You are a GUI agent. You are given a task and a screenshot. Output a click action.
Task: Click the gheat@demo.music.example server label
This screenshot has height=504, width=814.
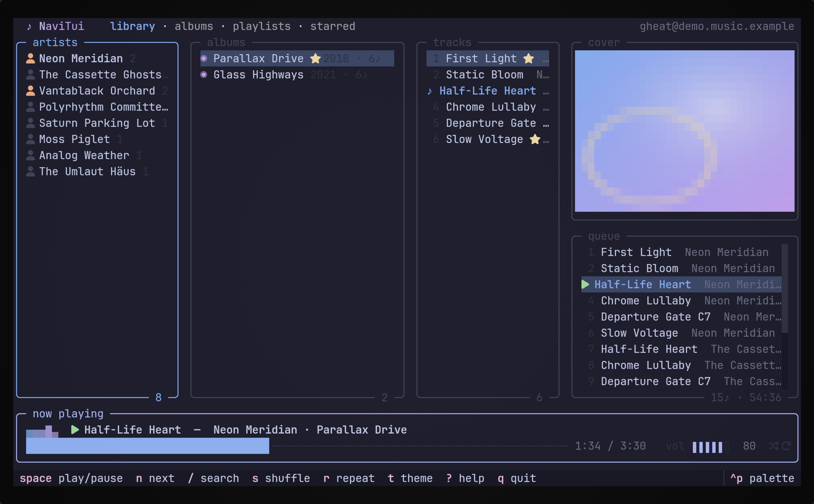click(717, 26)
